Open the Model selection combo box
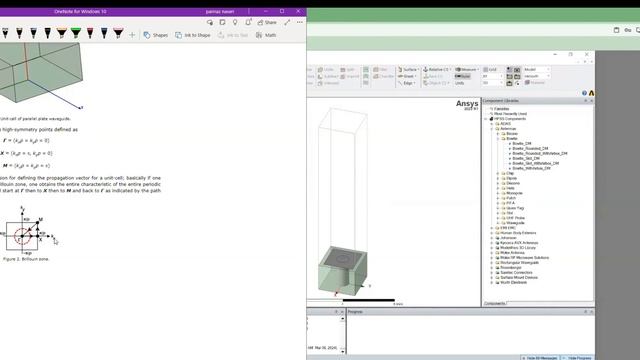Screen dimensions: 640x360 pyautogui.click(x=537, y=69)
